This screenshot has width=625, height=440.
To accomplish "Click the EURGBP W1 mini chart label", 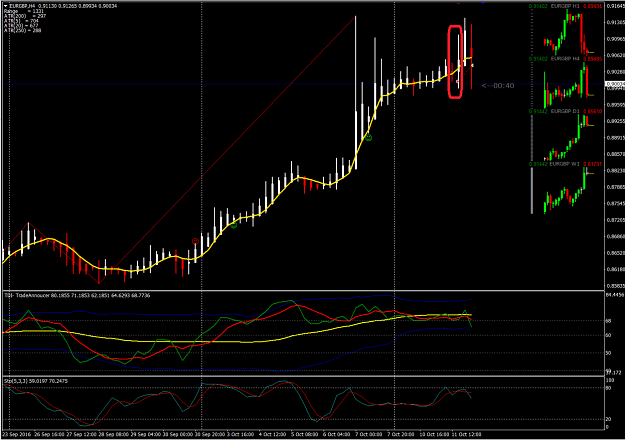I will pos(565,164).
